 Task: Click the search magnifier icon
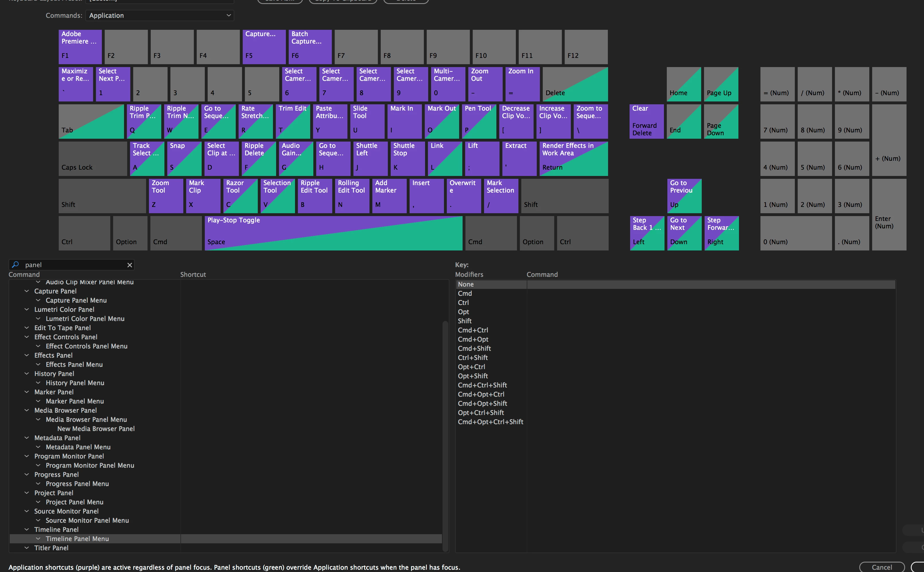[x=15, y=265]
